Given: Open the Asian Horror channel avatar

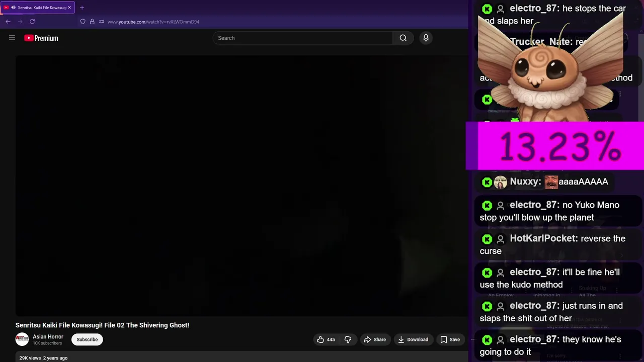Looking at the screenshot, I should (22, 339).
